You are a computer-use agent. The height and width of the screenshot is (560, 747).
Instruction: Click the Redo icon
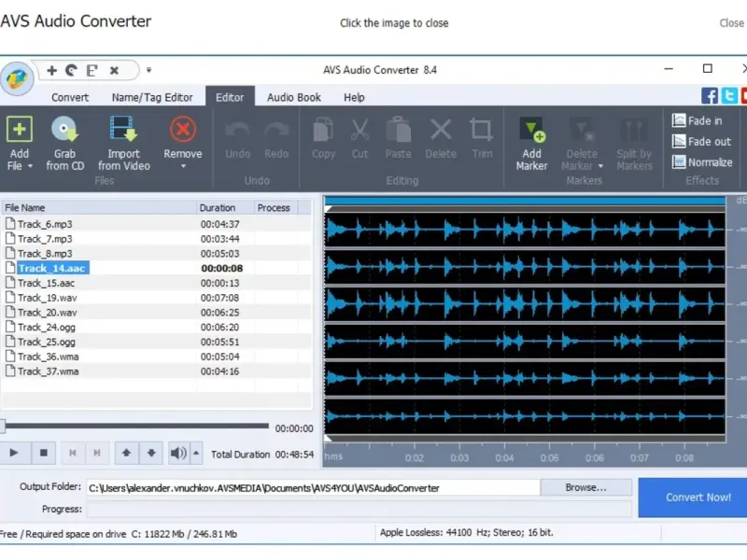[276, 130]
